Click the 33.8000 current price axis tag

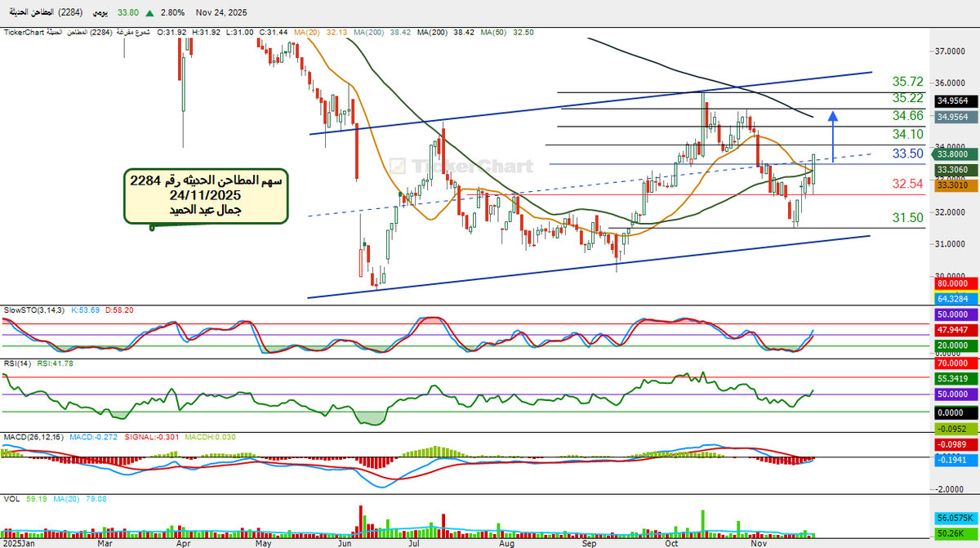[953, 153]
